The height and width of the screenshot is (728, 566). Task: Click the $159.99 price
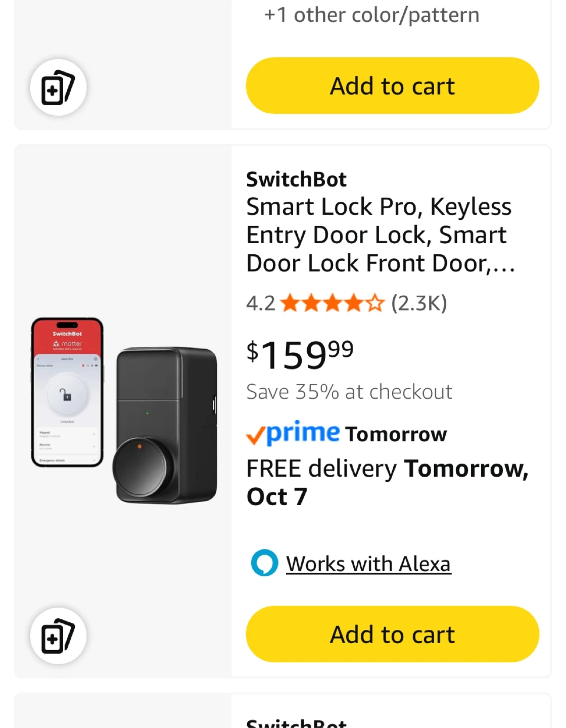coord(300,354)
